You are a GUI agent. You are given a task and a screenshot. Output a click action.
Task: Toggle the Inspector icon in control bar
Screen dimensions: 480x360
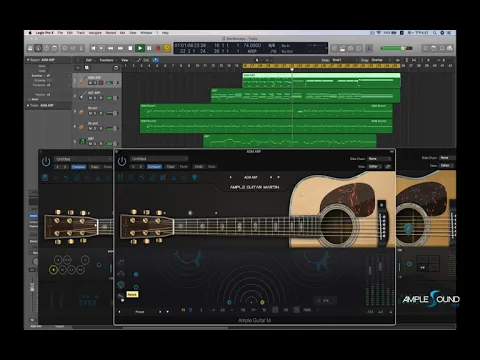tap(38, 48)
